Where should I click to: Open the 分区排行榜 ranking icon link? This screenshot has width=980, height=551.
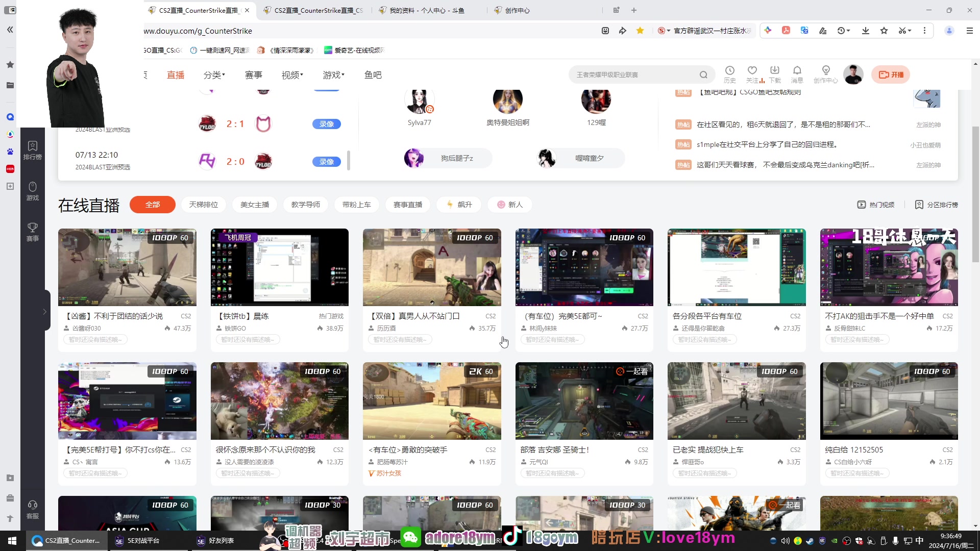point(936,205)
